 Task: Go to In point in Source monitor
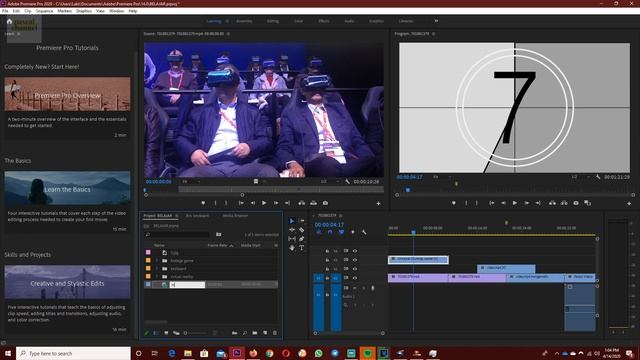241,203
